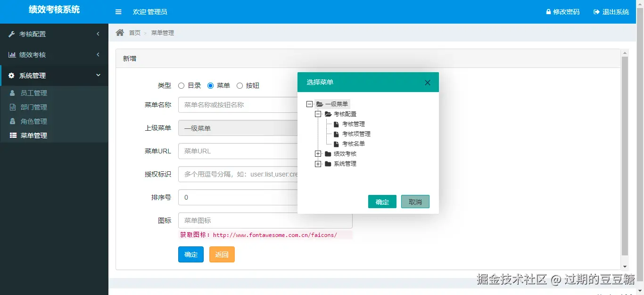Expand the 绩效考核 tree node plus

coord(318,154)
